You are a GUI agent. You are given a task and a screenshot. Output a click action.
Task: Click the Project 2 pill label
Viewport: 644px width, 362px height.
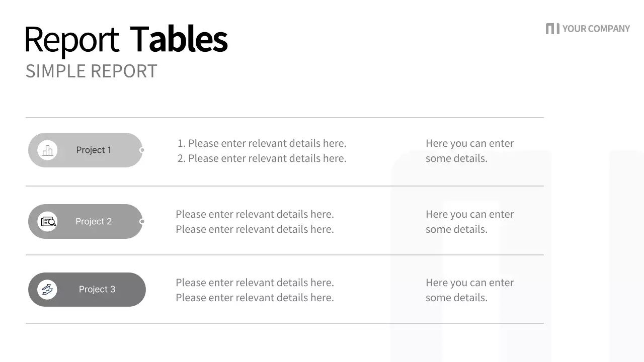click(x=94, y=221)
